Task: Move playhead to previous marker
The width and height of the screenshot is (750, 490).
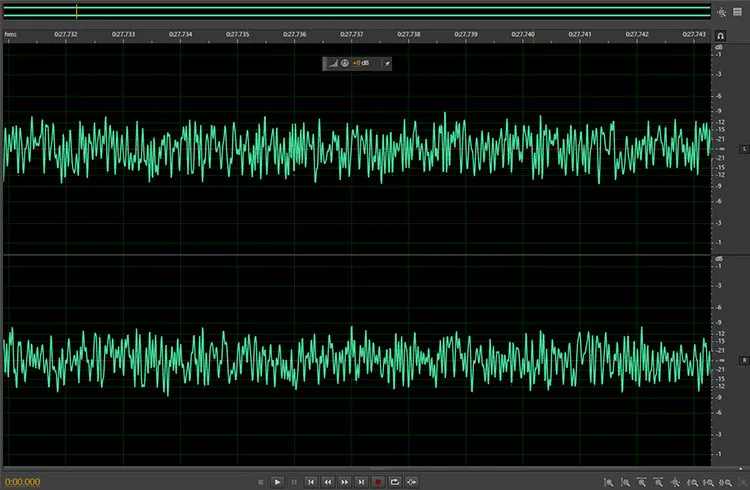Action: coord(311,482)
